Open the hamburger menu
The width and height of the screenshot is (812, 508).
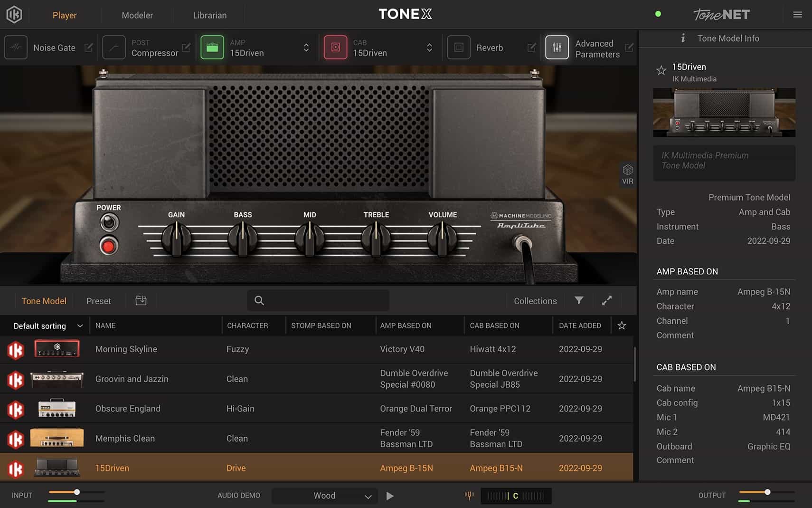pos(798,15)
